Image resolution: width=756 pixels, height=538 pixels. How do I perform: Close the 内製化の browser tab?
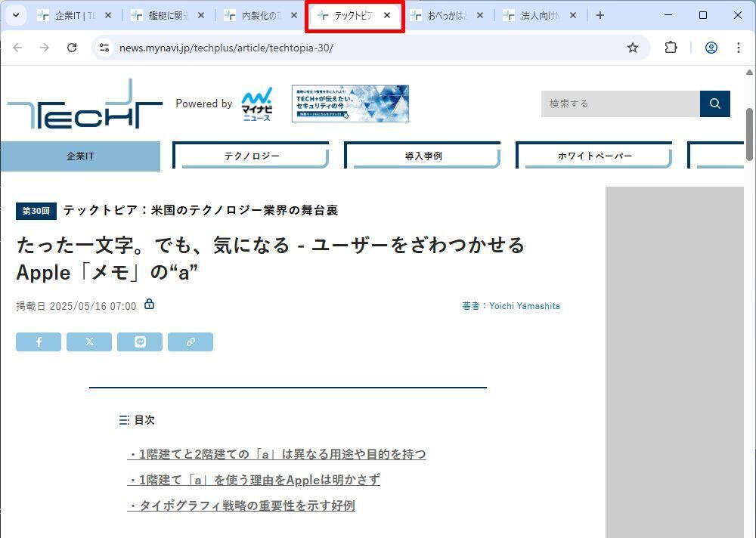coord(294,15)
